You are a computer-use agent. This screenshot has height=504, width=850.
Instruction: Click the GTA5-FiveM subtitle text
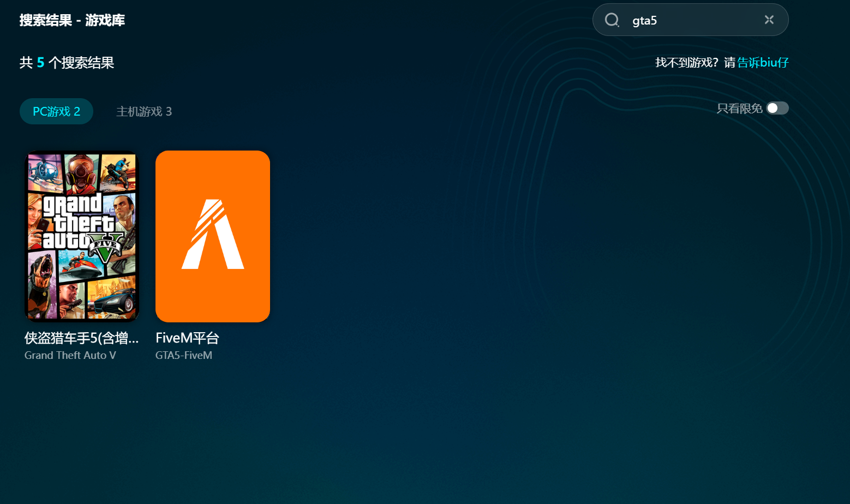[x=184, y=355]
